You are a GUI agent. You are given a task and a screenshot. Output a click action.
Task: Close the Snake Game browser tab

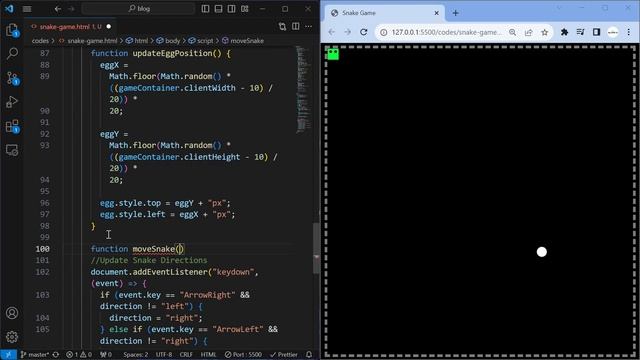point(436,13)
